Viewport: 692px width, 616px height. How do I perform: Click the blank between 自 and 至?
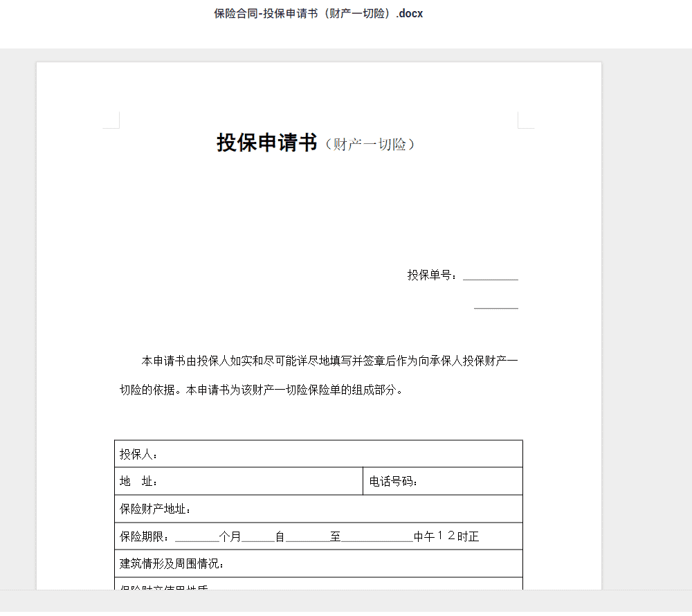coord(308,537)
